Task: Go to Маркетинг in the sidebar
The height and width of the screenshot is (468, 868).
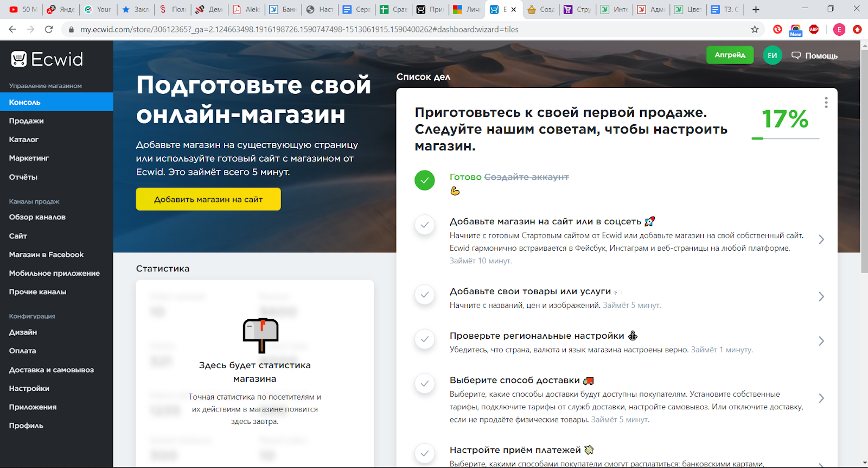Action: point(29,158)
